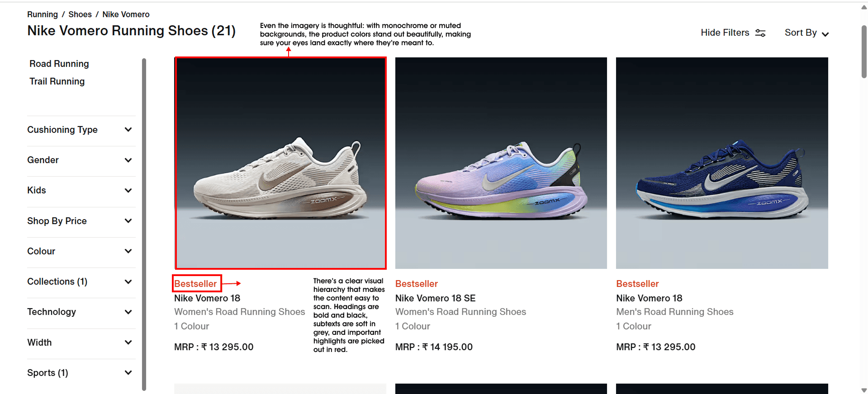Expand the Sports (1) filter chevron
Image resolution: width=868 pixels, height=394 pixels.
pos(128,373)
